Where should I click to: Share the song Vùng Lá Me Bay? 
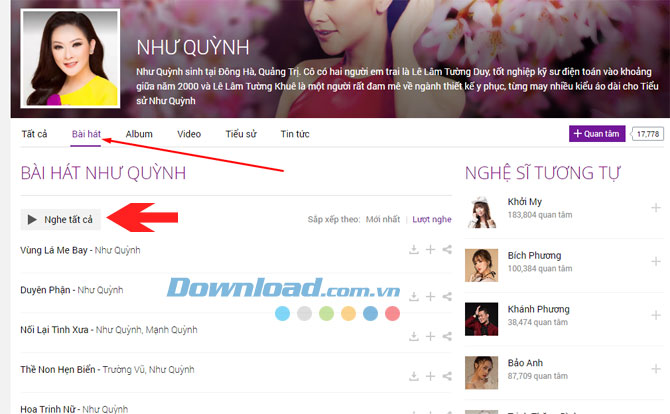[x=447, y=250]
